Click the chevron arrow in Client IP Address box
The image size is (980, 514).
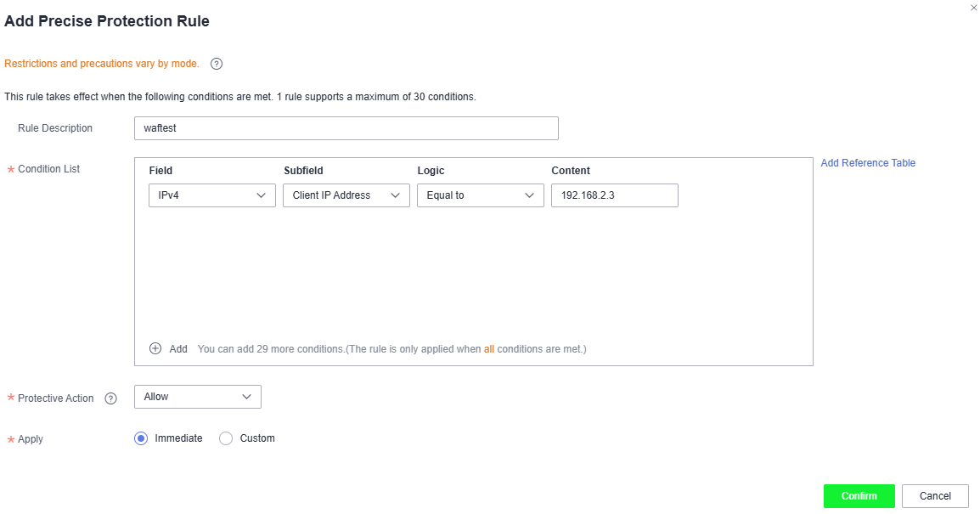coord(395,195)
